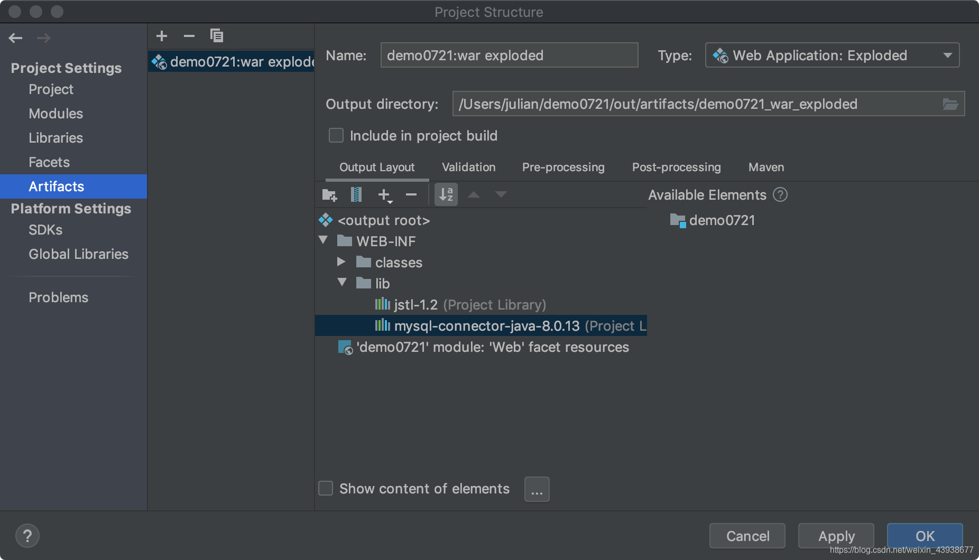Screen dimensions: 979x560
Task: Open SDKs under Platform Settings
Action: tap(73, 230)
